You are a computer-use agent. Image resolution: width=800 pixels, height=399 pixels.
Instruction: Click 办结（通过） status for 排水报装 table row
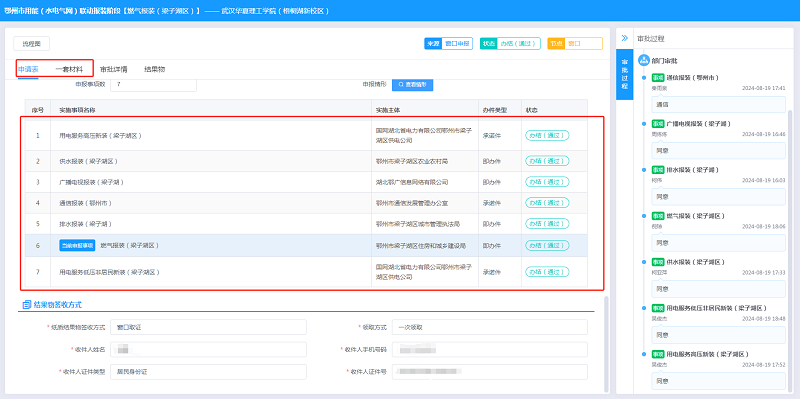(x=547, y=224)
